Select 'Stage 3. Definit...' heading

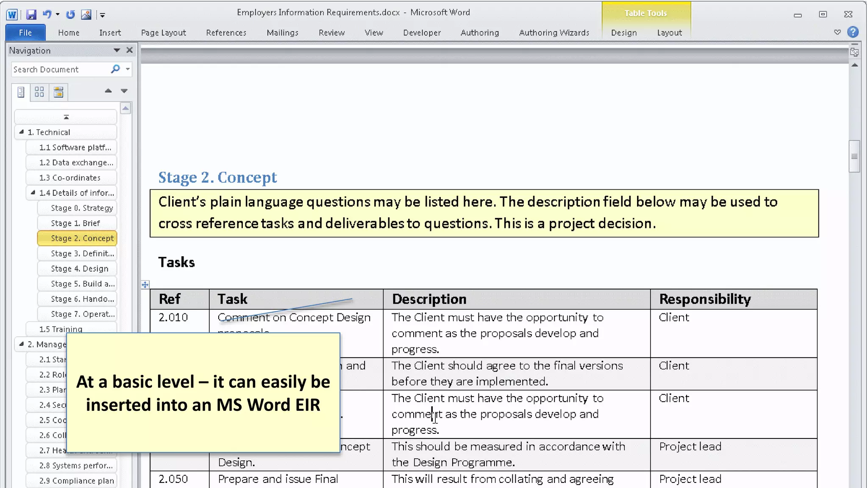tap(77, 254)
